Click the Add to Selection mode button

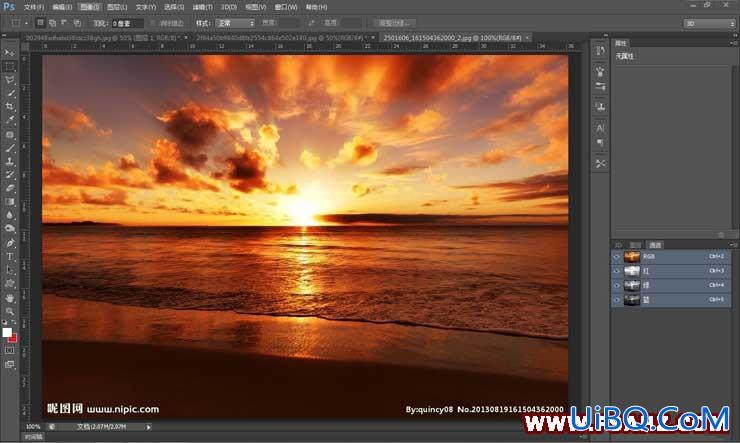click(52, 23)
